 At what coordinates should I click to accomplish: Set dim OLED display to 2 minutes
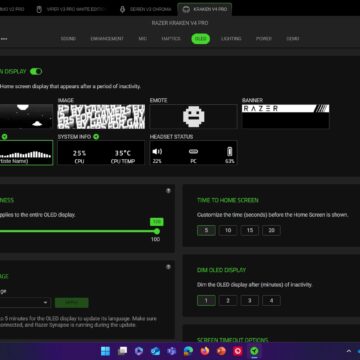coord(228,300)
